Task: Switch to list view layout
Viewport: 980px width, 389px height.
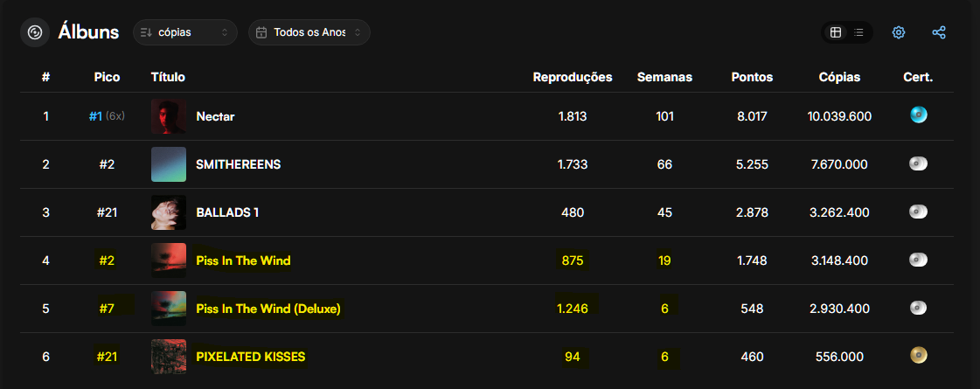Action: point(858,32)
